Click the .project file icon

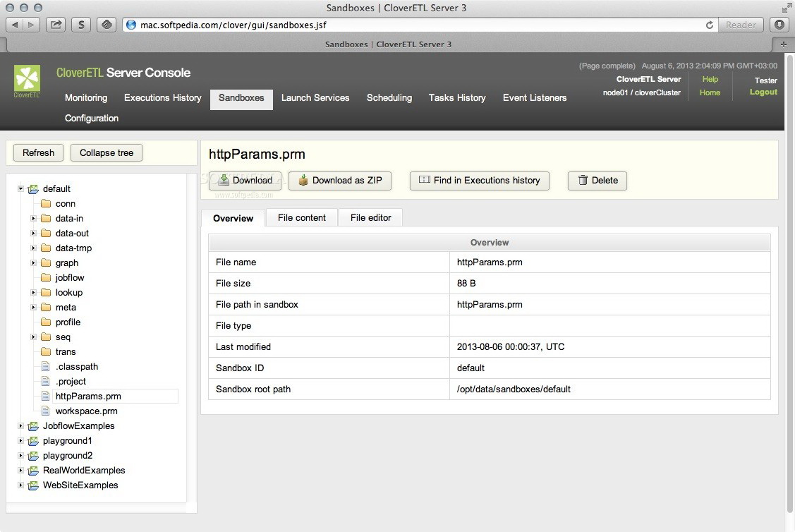coord(46,381)
